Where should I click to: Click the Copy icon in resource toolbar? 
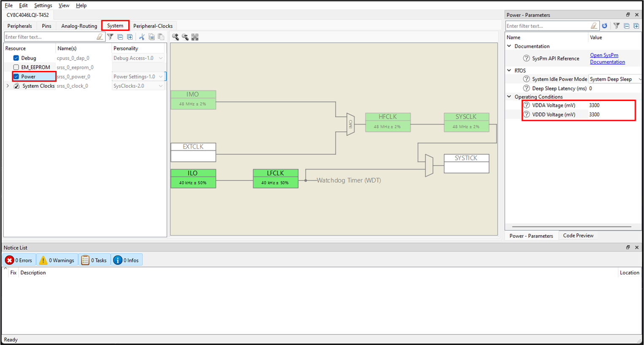tap(152, 37)
